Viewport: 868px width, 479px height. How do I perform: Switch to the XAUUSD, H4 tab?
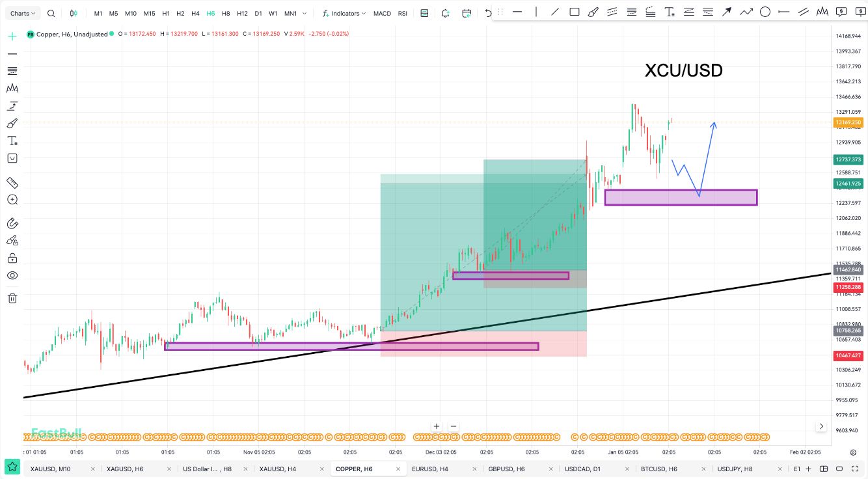coord(278,469)
